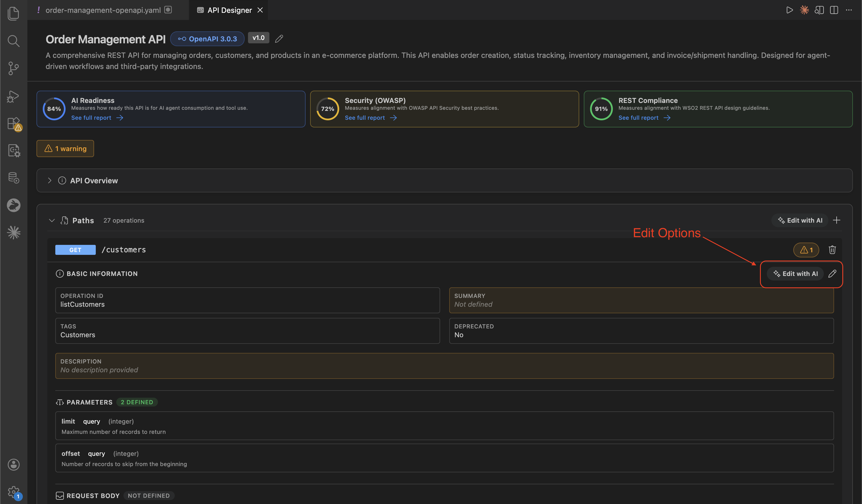Select the offset query parameter row

tap(445, 458)
